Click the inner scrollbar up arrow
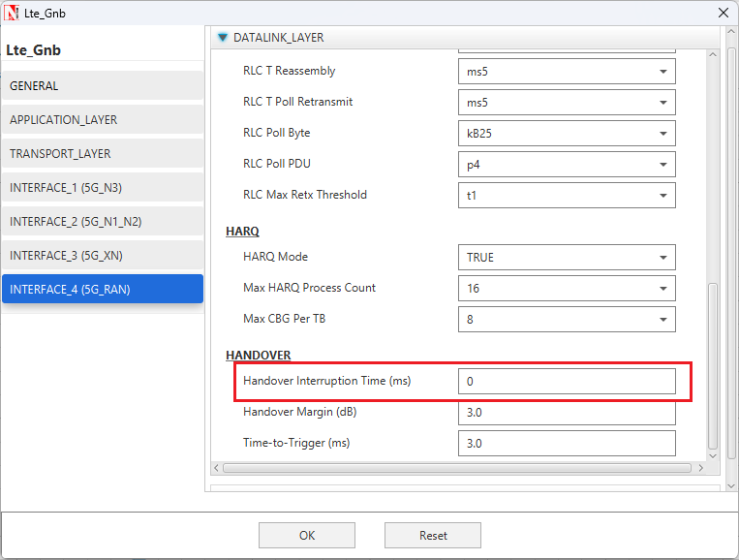 (x=713, y=54)
